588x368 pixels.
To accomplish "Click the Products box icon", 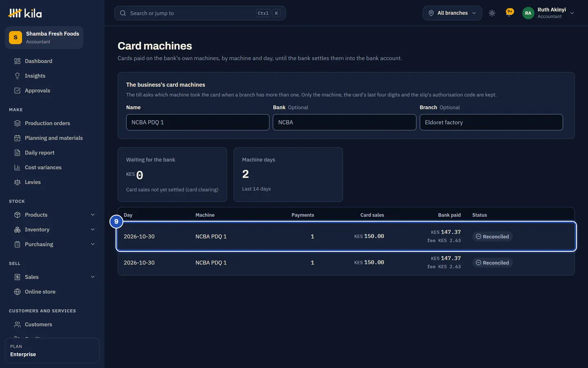I will coord(17,215).
